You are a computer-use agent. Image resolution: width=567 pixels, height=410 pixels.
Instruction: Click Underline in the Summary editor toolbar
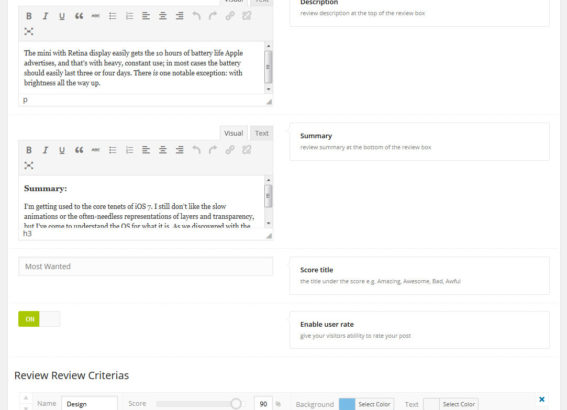pos(62,150)
